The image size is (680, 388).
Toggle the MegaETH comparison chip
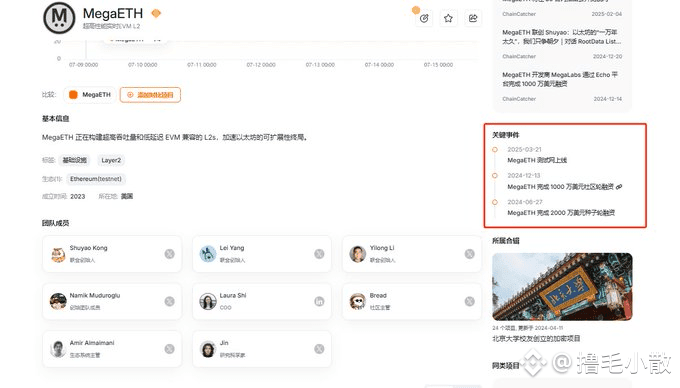90,95
